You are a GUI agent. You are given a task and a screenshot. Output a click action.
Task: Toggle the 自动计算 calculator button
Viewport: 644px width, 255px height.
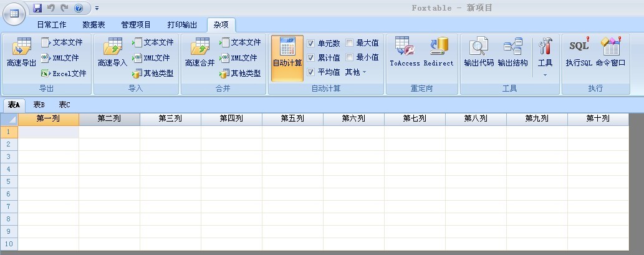(x=287, y=58)
